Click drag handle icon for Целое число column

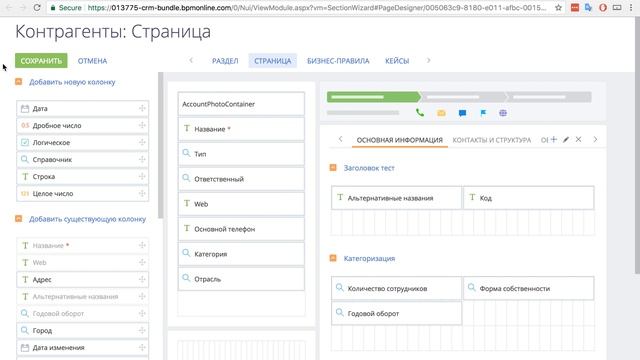tap(142, 193)
